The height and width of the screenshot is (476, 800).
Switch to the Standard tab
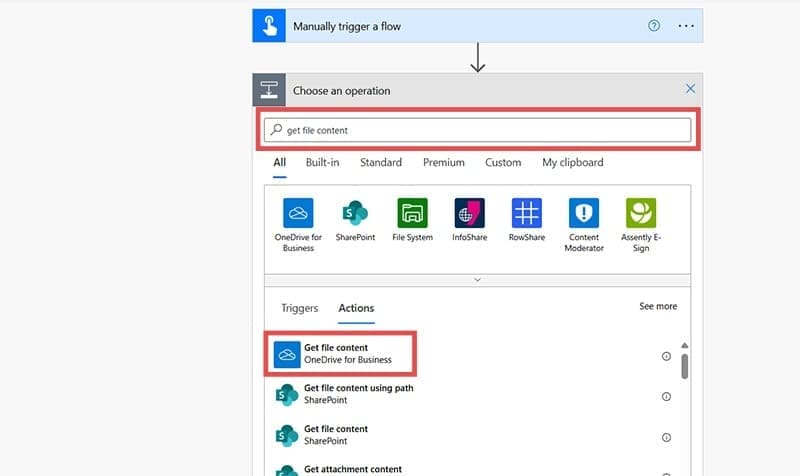pos(381,162)
